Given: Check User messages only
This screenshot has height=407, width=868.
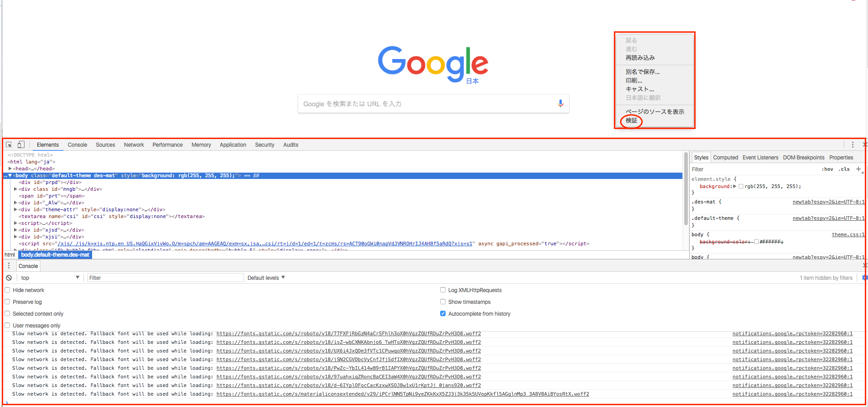Looking at the screenshot, I should point(7,325).
